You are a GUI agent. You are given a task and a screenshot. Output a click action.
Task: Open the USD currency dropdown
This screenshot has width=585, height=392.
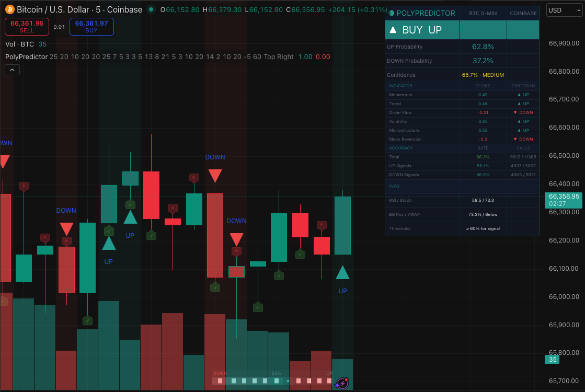coord(564,9)
